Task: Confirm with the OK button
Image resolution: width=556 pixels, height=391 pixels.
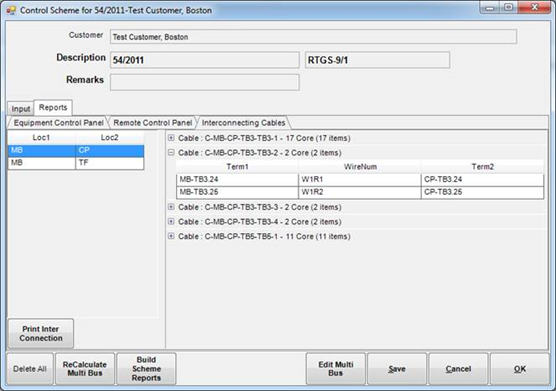Action: (x=520, y=369)
